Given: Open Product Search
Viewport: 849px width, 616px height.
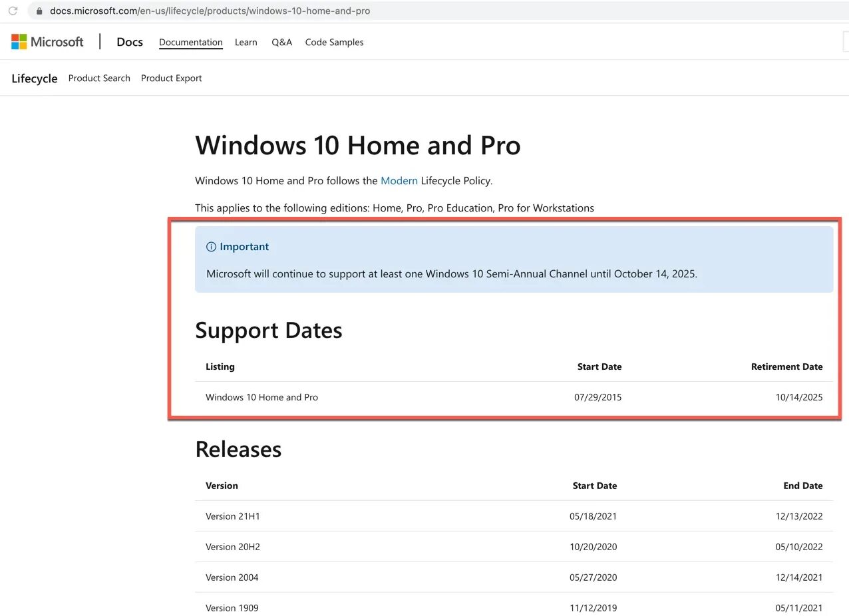Looking at the screenshot, I should (99, 78).
